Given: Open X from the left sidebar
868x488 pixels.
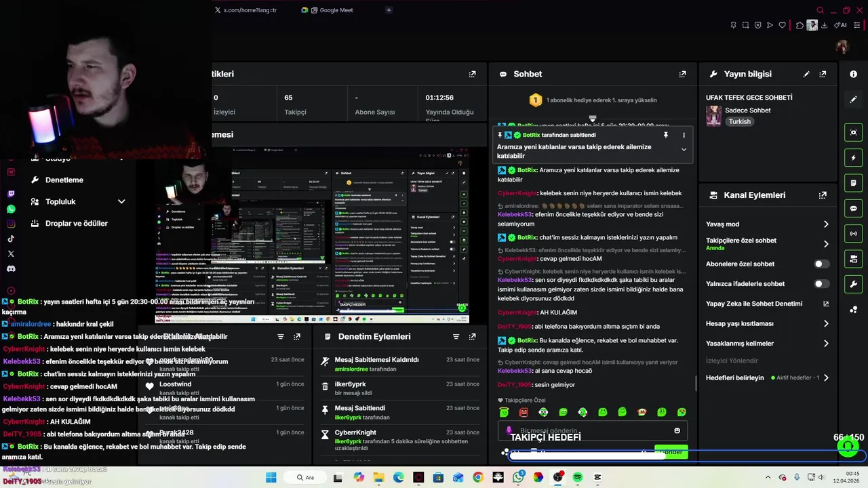Looking at the screenshot, I should click(x=11, y=253).
